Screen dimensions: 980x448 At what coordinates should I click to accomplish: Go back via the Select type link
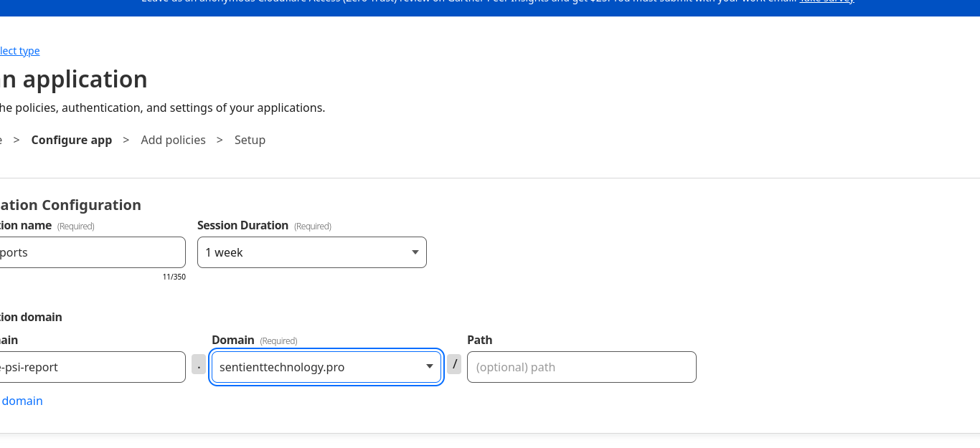pos(19,50)
